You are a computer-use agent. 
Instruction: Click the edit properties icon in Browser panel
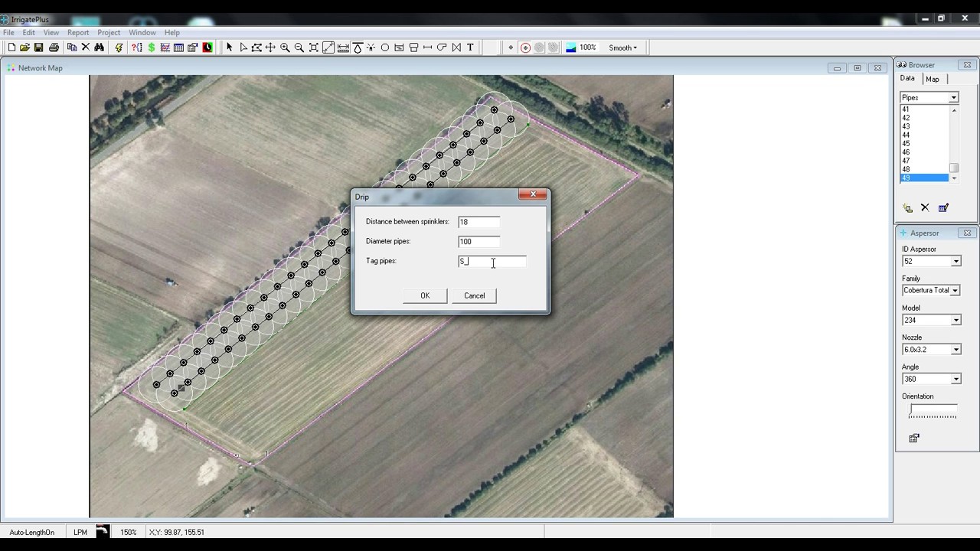pyautogui.click(x=943, y=207)
